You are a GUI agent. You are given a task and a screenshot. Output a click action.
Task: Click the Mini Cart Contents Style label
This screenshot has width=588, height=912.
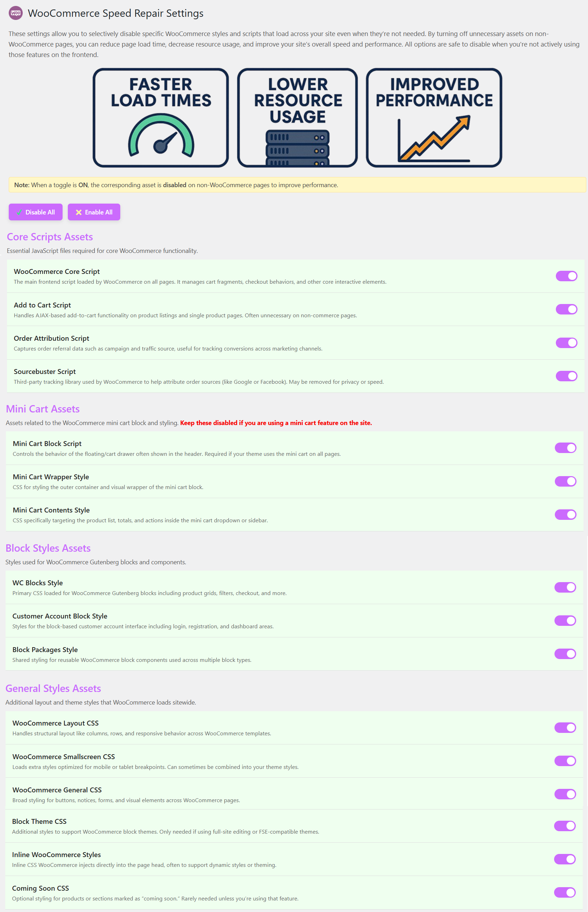pyautogui.click(x=51, y=510)
